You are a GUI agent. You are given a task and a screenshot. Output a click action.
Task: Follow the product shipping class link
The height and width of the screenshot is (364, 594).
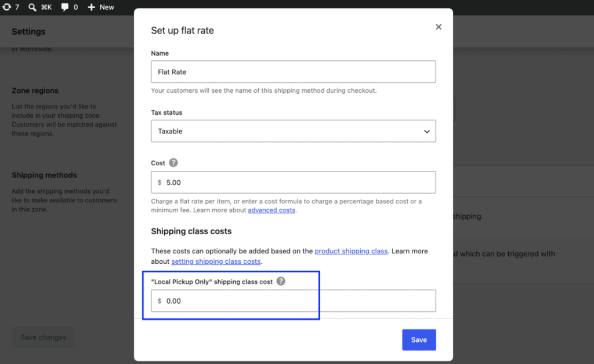point(351,251)
